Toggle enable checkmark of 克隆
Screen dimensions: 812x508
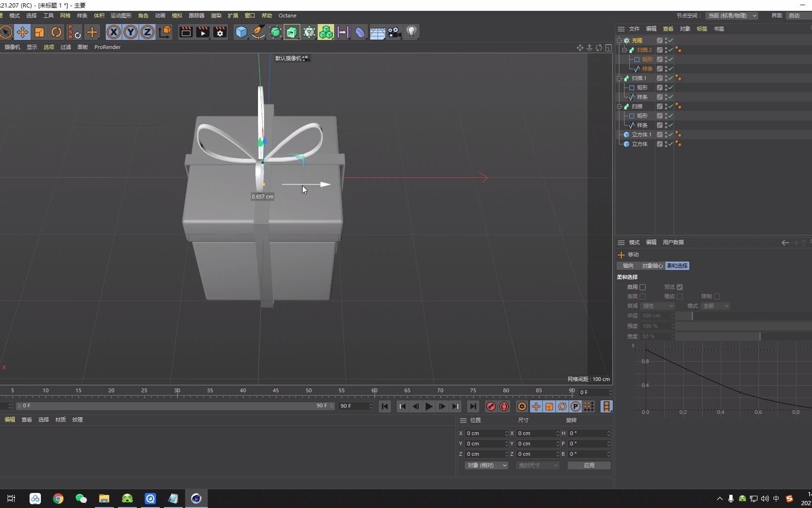[x=671, y=40]
